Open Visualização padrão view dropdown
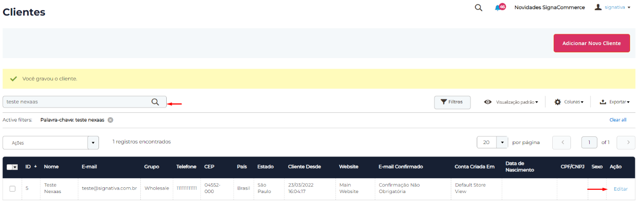The image size is (644, 206). pos(511,102)
